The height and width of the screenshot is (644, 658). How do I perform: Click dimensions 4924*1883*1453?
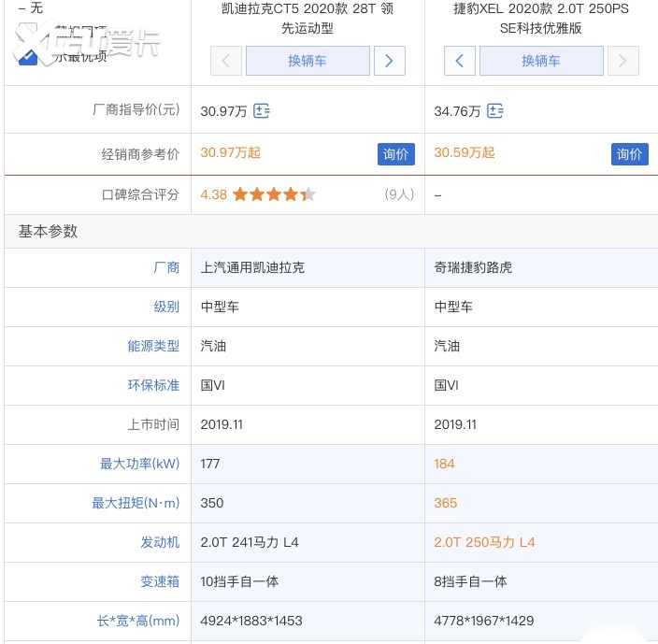point(251,621)
